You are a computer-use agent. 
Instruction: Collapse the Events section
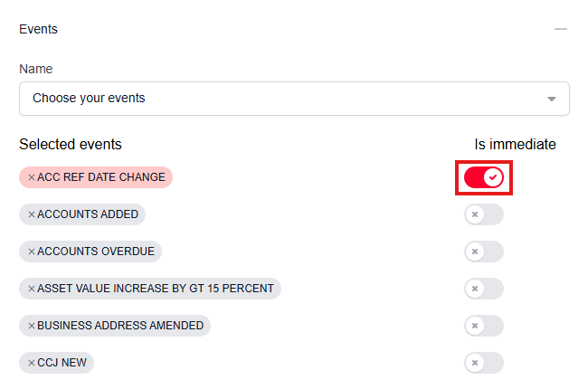coord(561,29)
